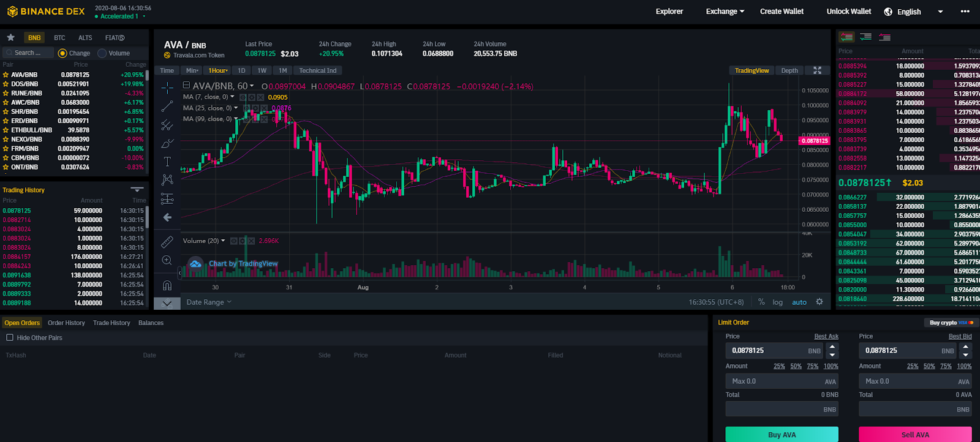Select the brush drawing tool
Screen dimensions: 980x442
[167, 143]
